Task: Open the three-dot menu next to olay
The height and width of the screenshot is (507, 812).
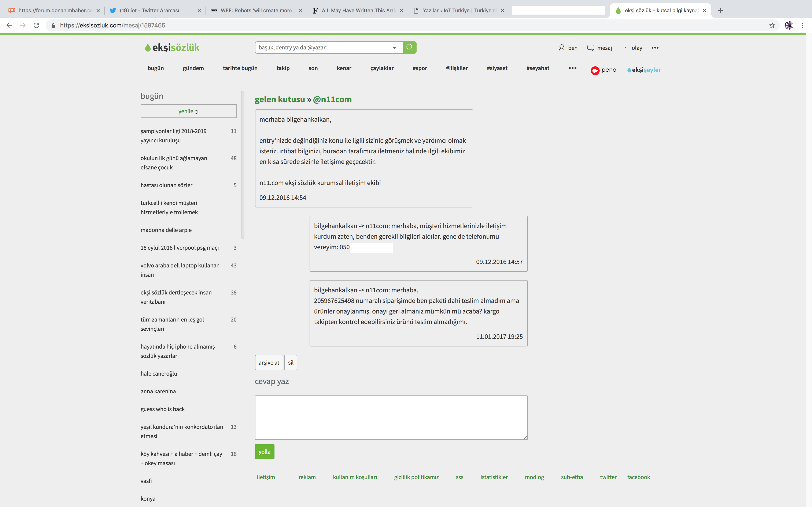Action: [655, 48]
